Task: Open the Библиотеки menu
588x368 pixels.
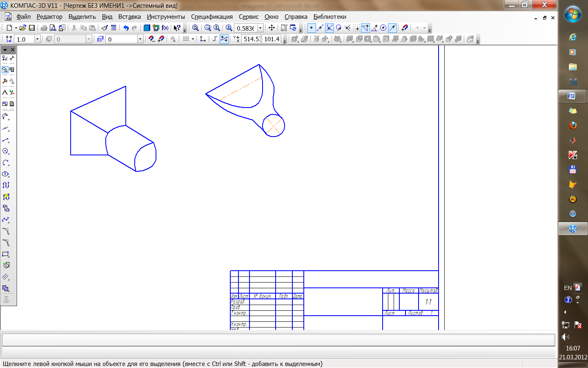Action: [330, 17]
